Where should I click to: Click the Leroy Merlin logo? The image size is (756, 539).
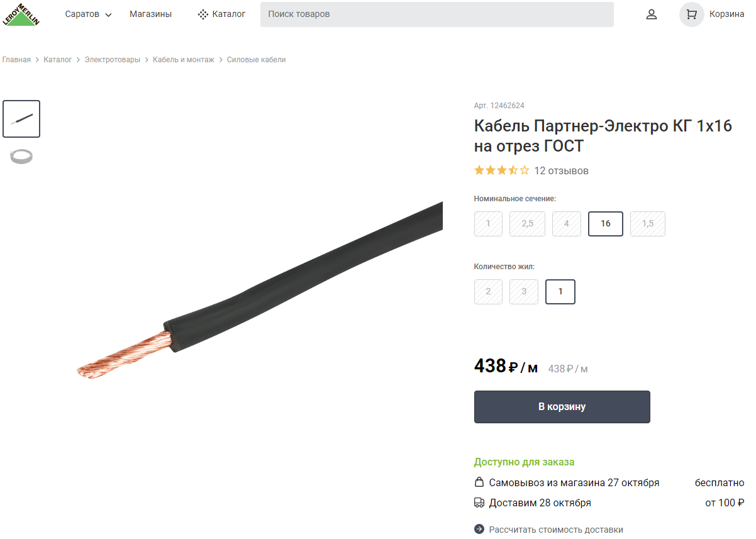click(21, 14)
